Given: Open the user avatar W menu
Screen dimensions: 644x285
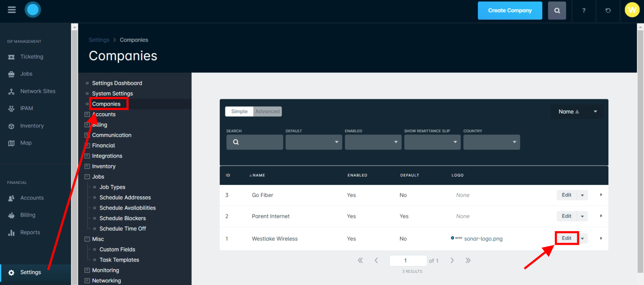Looking at the screenshot, I should (632, 10).
